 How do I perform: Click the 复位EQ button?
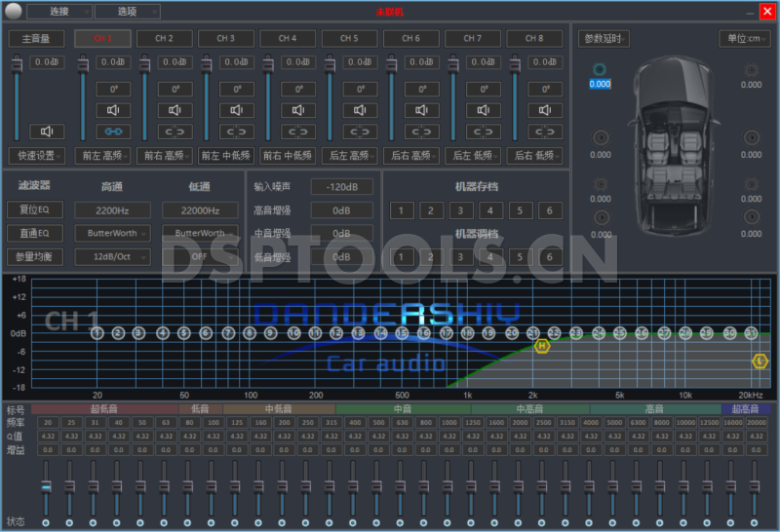click(35, 209)
